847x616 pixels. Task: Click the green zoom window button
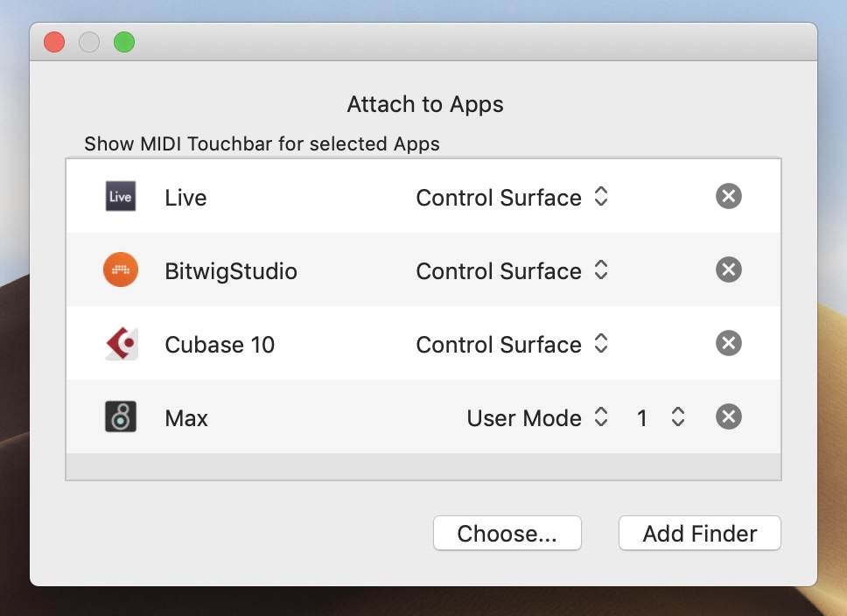(124, 42)
